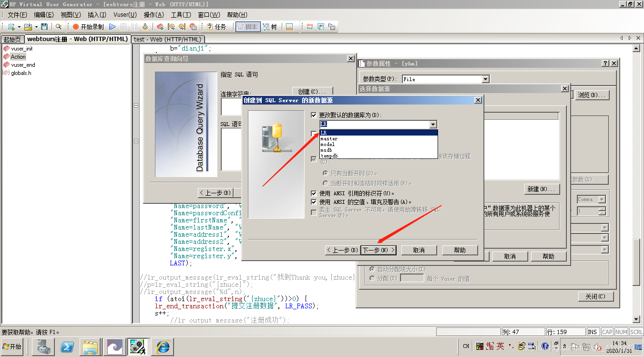644x357 pixels.
Task: Open the Vuser(U) menu
Action: (x=125, y=15)
